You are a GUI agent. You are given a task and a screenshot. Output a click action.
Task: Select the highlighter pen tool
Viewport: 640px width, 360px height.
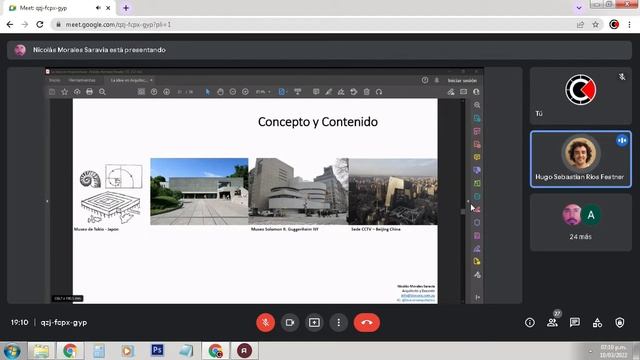coord(329,92)
